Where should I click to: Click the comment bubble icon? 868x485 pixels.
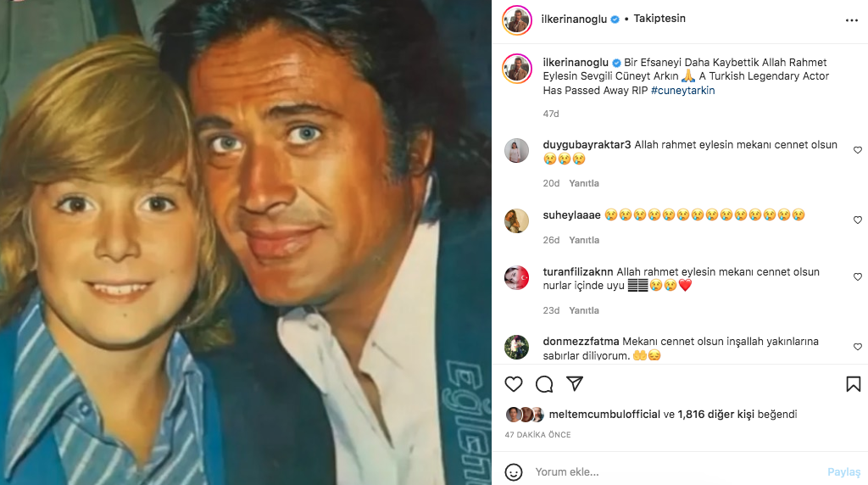click(x=544, y=384)
